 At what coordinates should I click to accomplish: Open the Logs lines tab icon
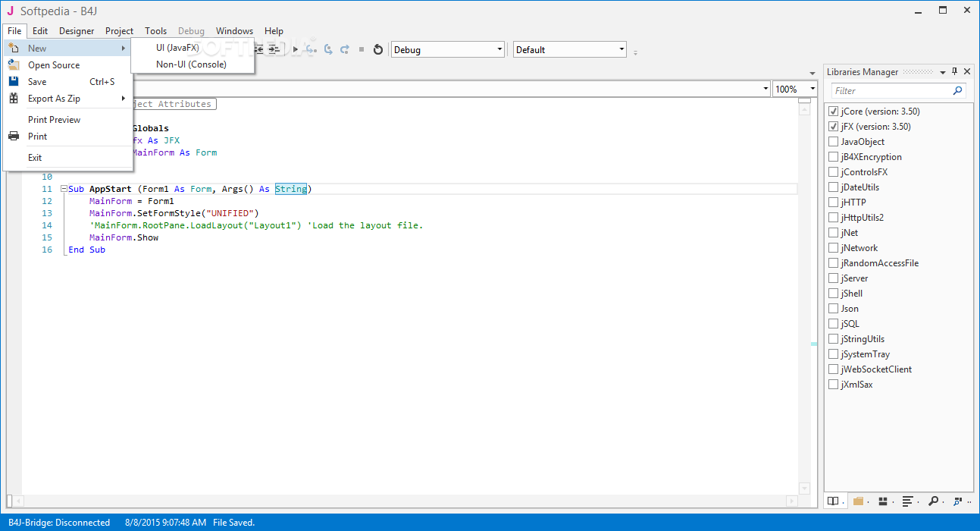[x=908, y=501]
